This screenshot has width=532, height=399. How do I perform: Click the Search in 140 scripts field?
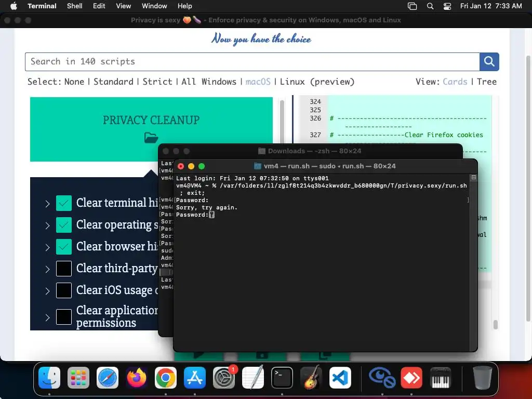[252, 62]
